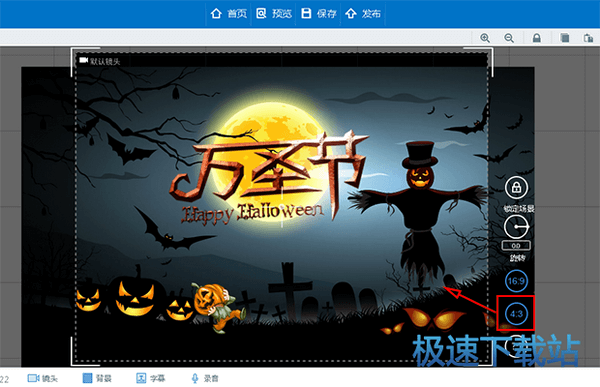Click the zoom out magnifier icon
600x387 pixels.
pos(509,38)
